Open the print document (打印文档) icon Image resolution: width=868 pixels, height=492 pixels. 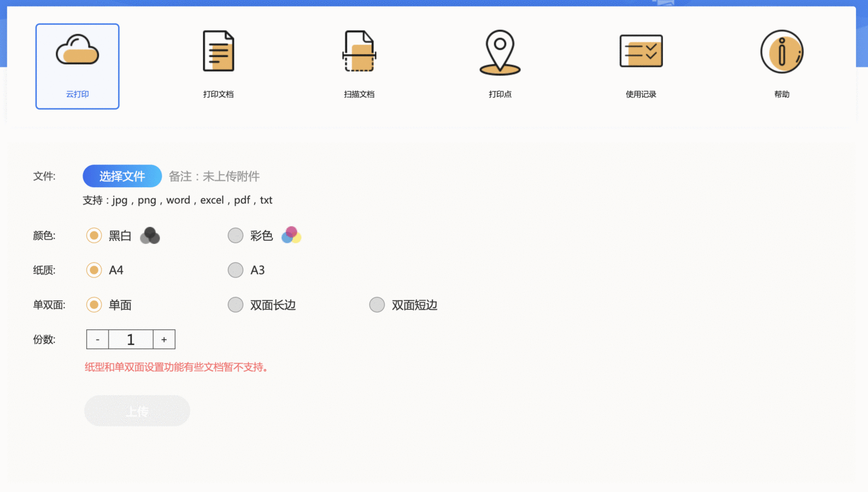click(218, 51)
